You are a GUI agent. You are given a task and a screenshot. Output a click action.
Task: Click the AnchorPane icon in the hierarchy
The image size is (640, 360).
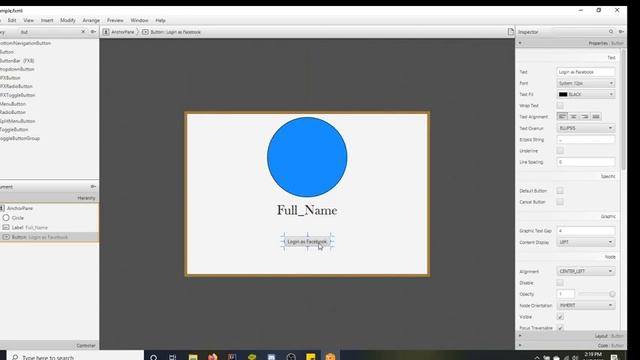tap(2, 208)
